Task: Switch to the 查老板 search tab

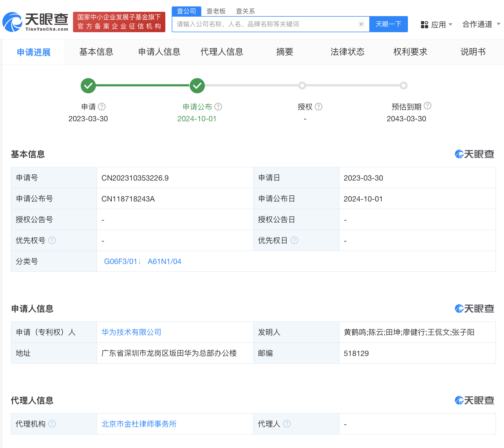Action: coord(216,11)
